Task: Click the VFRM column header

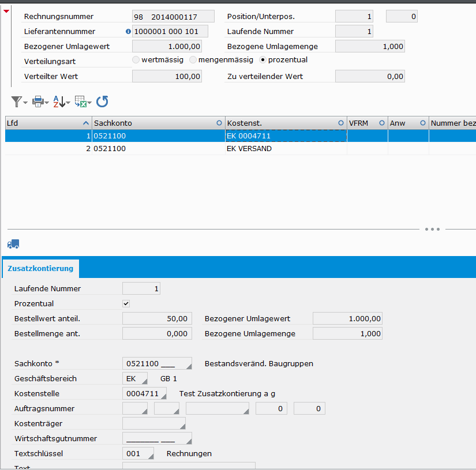Action: point(368,123)
